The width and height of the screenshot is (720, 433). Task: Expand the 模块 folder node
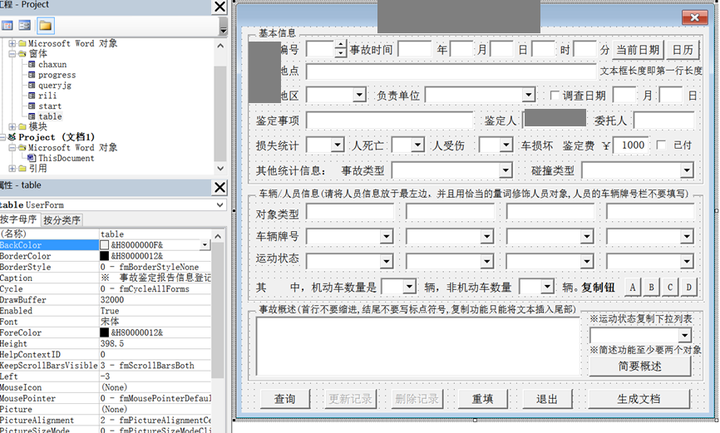[12, 127]
